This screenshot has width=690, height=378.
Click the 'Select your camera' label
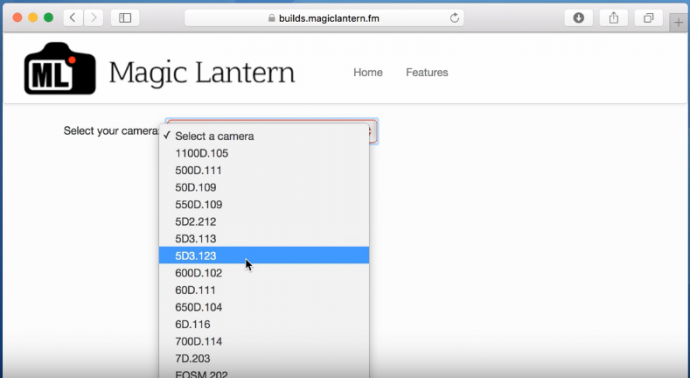click(x=111, y=131)
